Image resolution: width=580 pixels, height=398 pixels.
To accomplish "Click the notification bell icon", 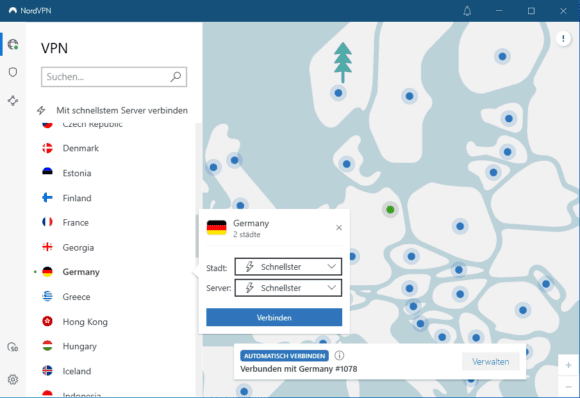I will tap(467, 11).
